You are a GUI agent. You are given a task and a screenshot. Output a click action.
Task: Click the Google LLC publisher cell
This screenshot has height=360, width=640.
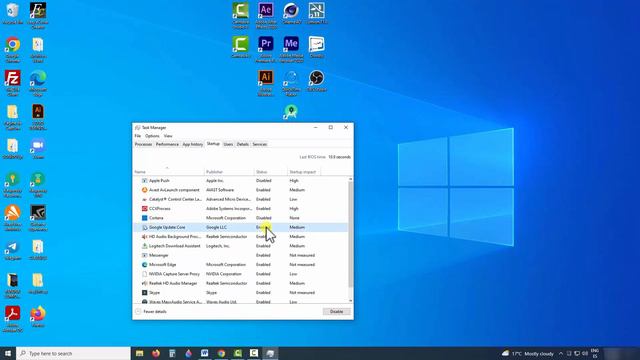pos(216,227)
